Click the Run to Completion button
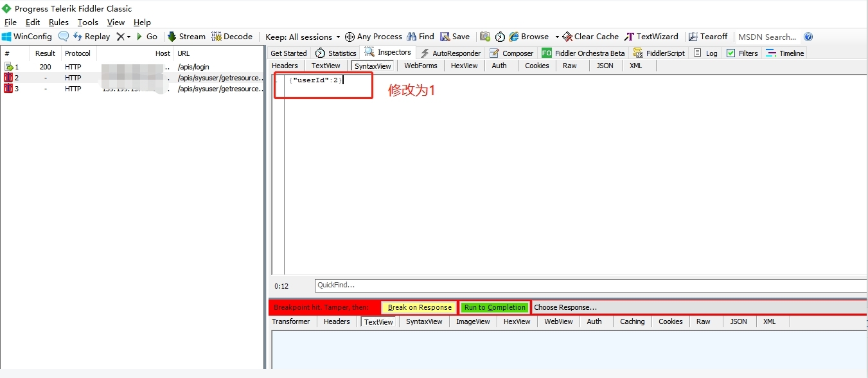This screenshot has width=868, height=378. (495, 307)
